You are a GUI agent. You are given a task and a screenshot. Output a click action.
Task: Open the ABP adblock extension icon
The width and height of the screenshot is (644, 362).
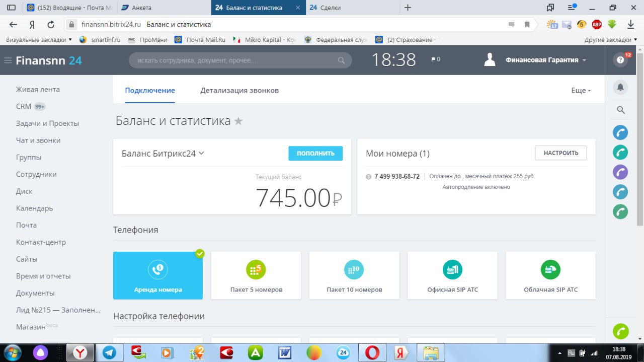597,24
